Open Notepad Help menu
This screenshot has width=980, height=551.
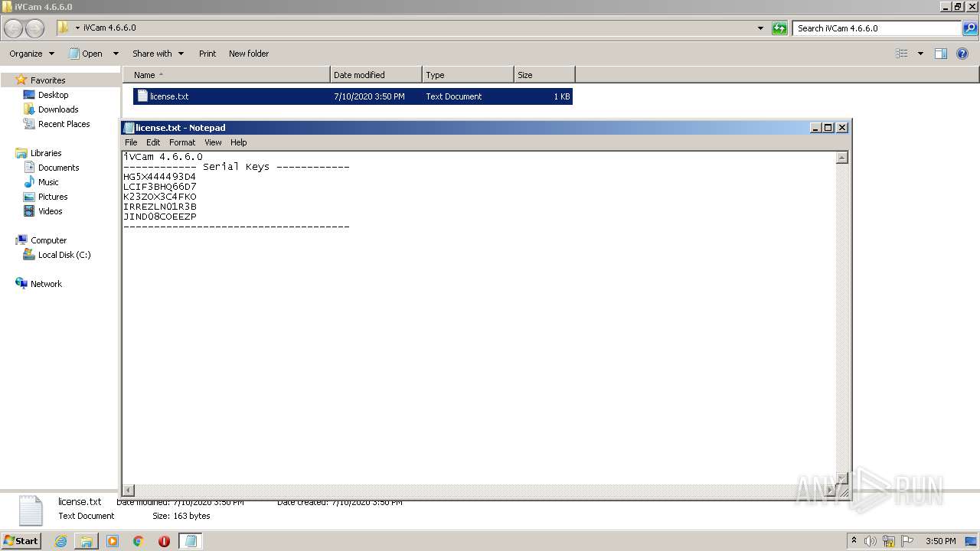coord(239,142)
